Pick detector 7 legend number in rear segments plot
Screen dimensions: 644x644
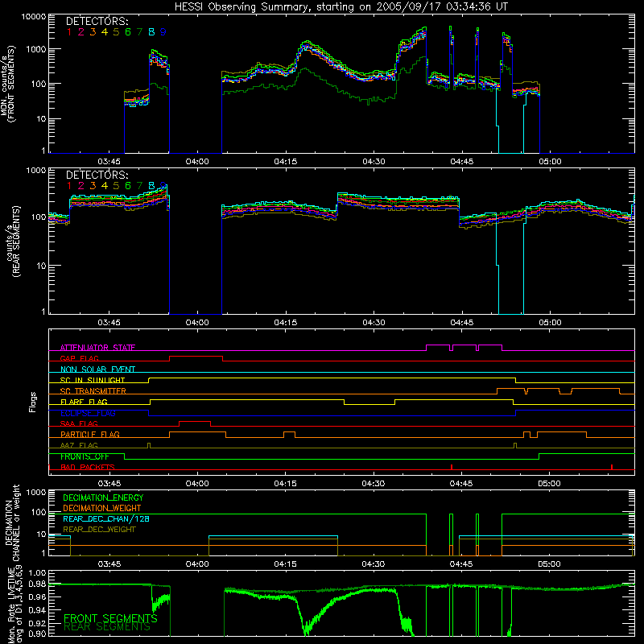[x=139, y=186]
